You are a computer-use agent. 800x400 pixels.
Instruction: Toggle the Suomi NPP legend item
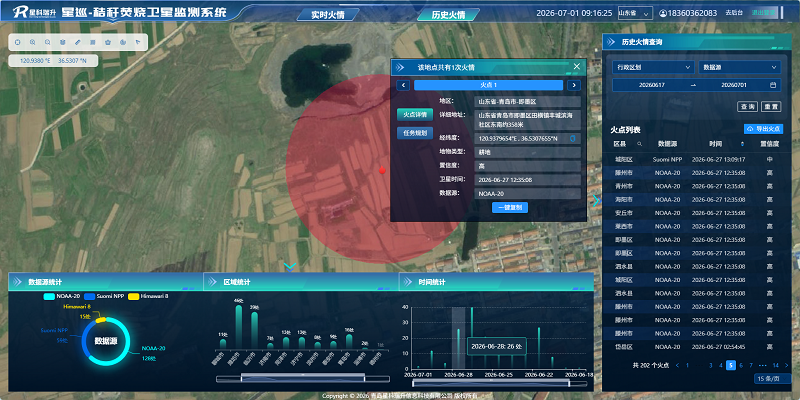point(104,296)
